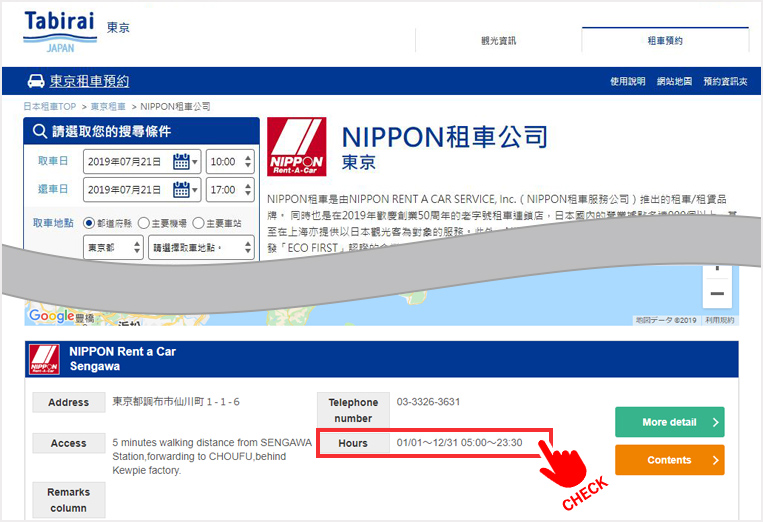Viewport: 763px width, 522px height.
Task: Click the address 東京都調布市仙川町 1-1-6
Action: [x=176, y=402]
